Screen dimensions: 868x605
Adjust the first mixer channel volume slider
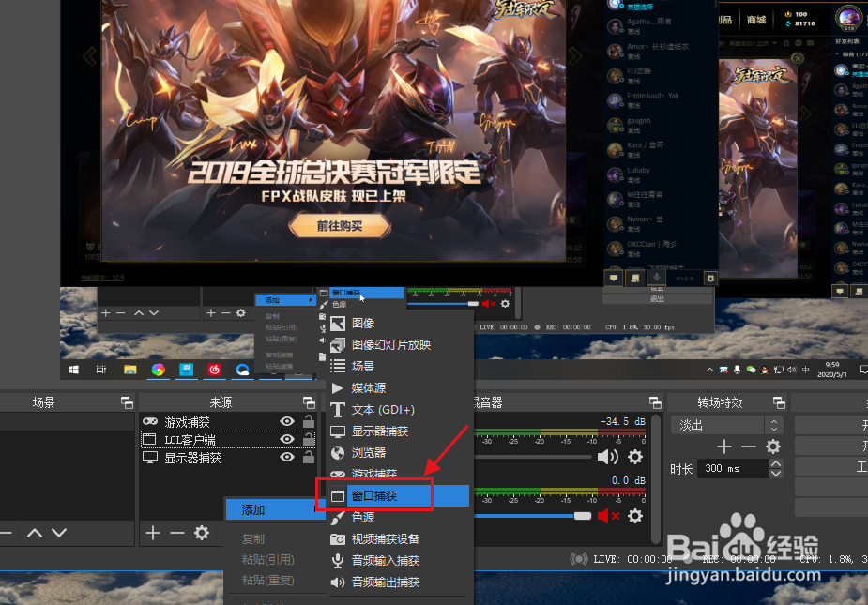point(533,457)
